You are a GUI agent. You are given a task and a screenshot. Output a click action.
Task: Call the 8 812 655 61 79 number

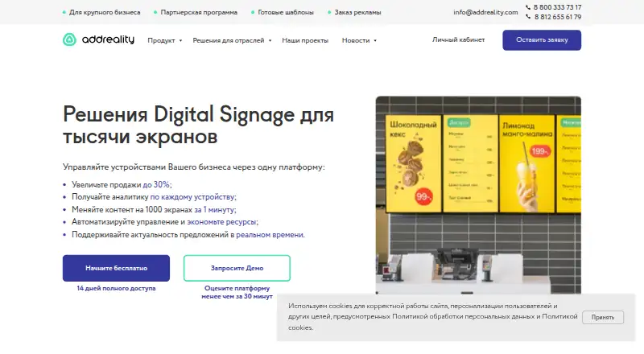tap(557, 17)
